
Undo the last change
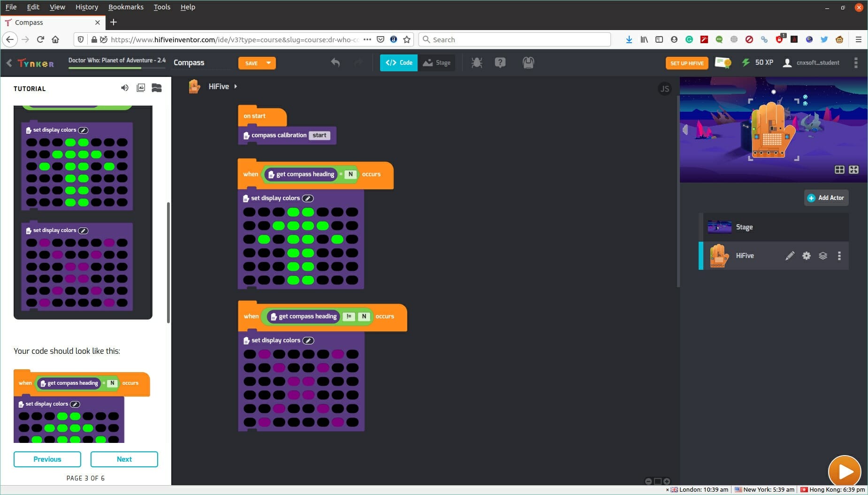point(335,62)
